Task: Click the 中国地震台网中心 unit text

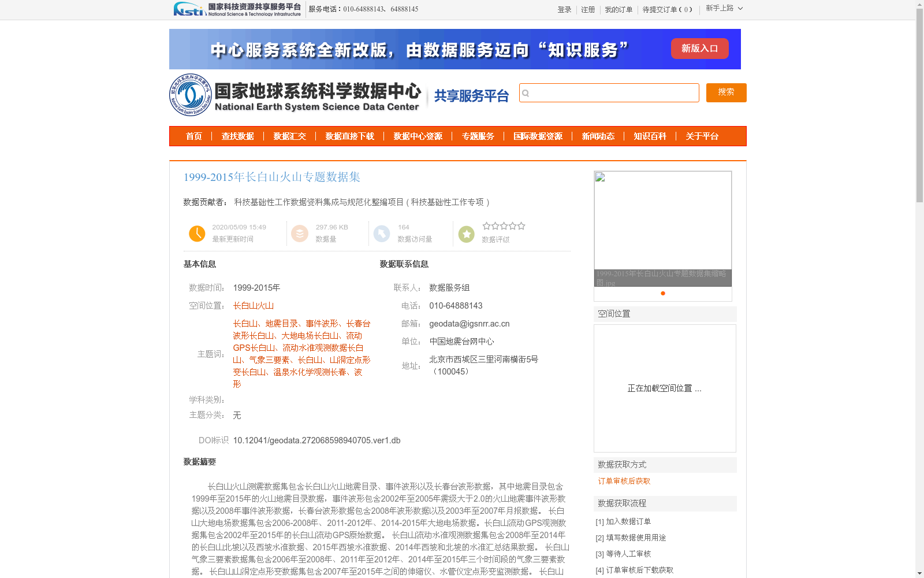Action: tap(461, 342)
